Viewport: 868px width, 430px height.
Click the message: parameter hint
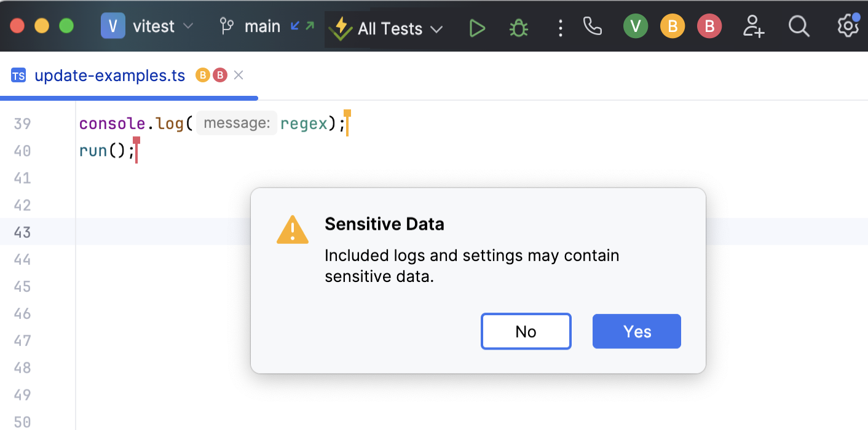(237, 123)
